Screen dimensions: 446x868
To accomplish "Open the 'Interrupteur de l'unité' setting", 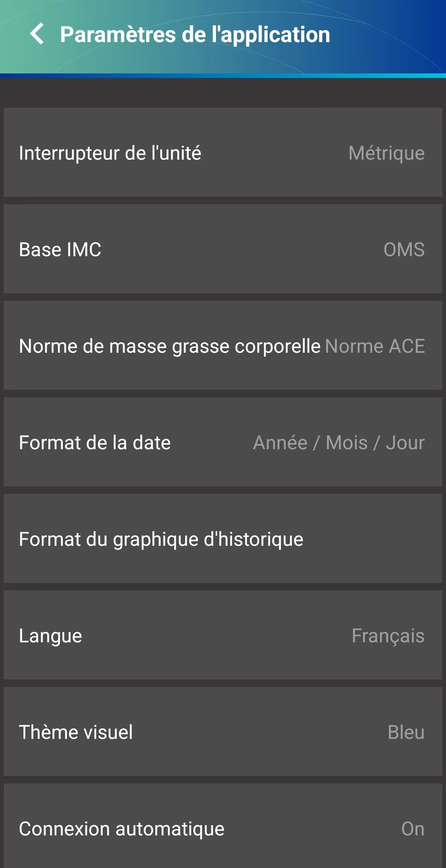I will point(110,153).
